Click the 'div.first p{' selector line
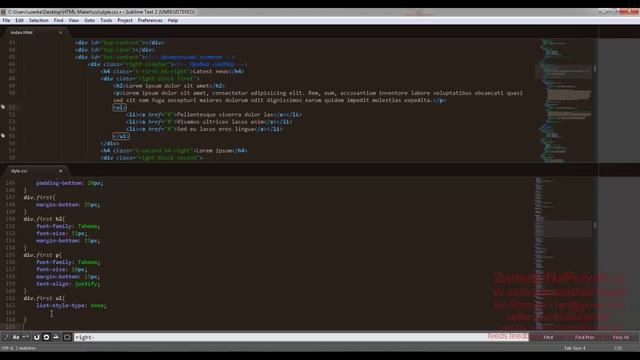640x360 pixels. click(42, 255)
